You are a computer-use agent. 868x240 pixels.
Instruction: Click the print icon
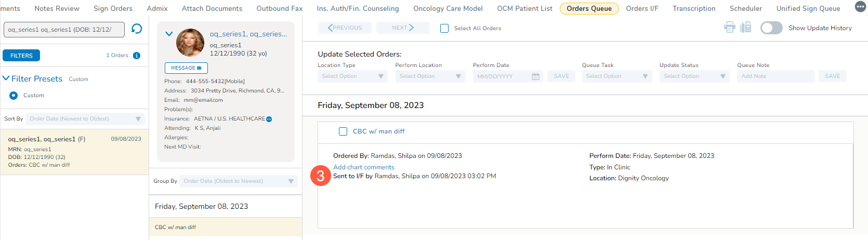click(x=730, y=28)
